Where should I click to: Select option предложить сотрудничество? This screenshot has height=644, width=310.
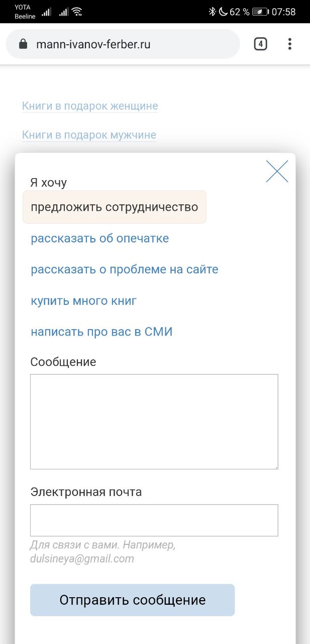click(115, 207)
